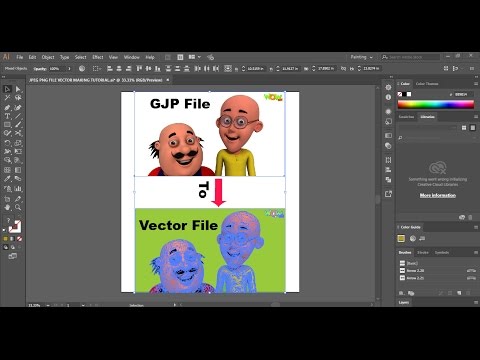Select the Column Graph tool
Image resolution: width=480 pixels, height=360 pixels.
(x=18, y=189)
